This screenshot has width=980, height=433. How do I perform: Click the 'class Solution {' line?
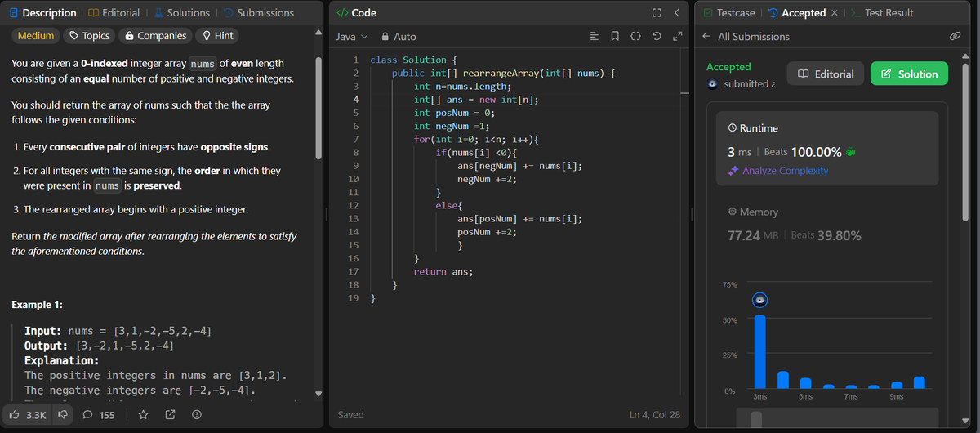(413, 60)
